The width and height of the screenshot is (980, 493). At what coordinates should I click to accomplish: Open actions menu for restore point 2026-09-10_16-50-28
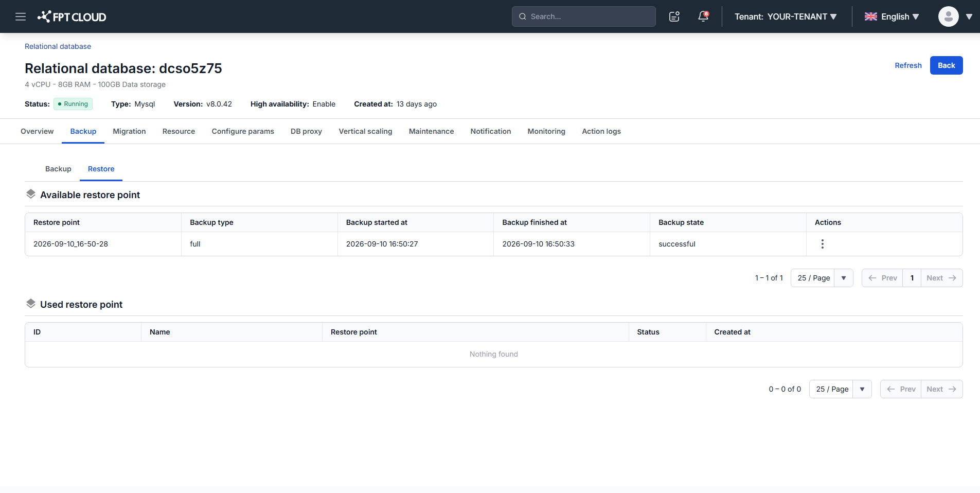[x=823, y=244]
